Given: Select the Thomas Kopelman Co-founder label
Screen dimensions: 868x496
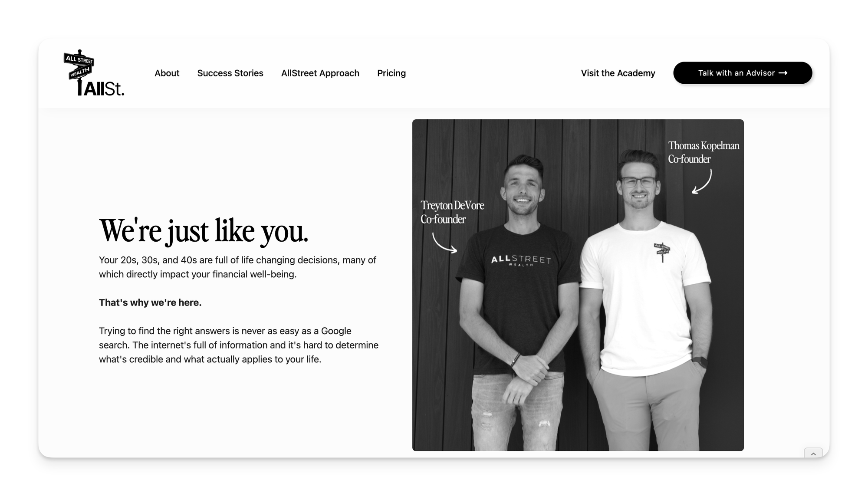Looking at the screenshot, I should [x=704, y=152].
